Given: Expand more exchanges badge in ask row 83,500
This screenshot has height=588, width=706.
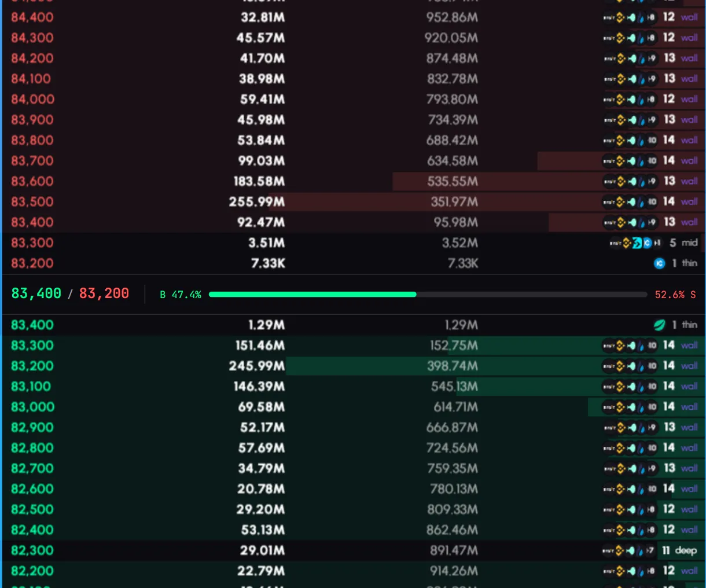Looking at the screenshot, I should (652, 202).
